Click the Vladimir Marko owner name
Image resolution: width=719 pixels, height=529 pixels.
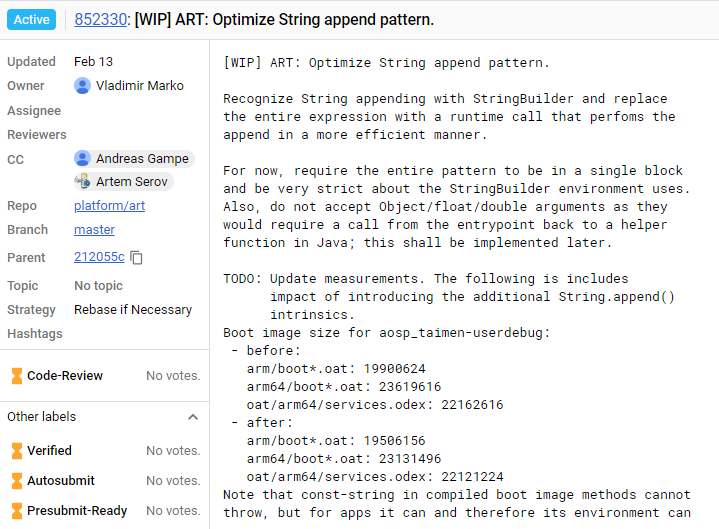[140, 86]
